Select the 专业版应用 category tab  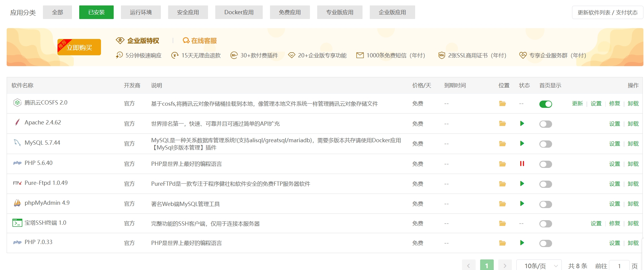click(340, 12)
